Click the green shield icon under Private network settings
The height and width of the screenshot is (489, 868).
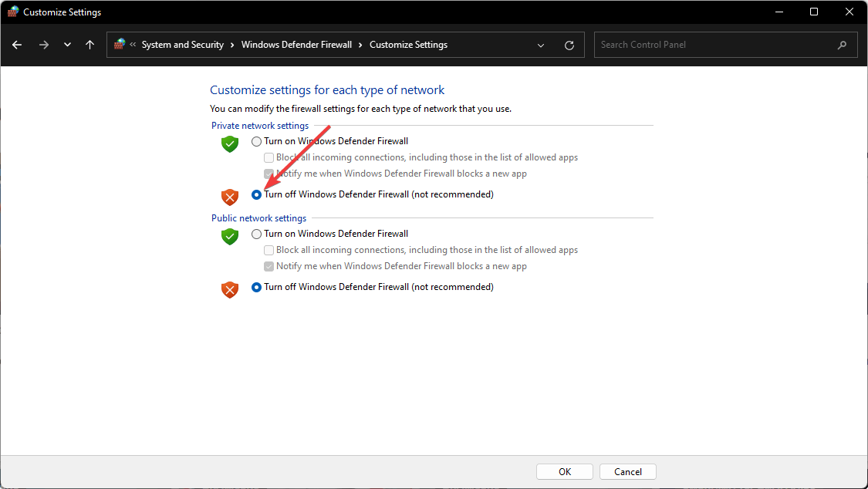click(229, 143)
